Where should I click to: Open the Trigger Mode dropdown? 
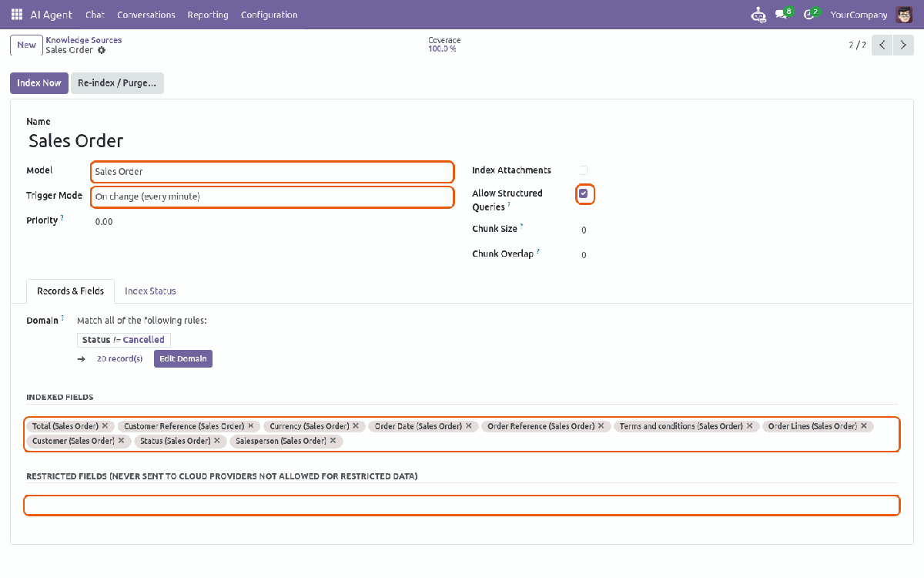click(272, 197)
